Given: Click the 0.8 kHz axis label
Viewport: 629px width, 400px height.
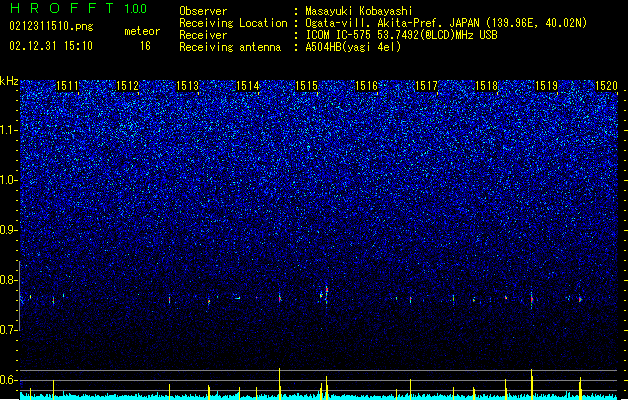Looking at the screenshot, I should click(x=9, y=280).
